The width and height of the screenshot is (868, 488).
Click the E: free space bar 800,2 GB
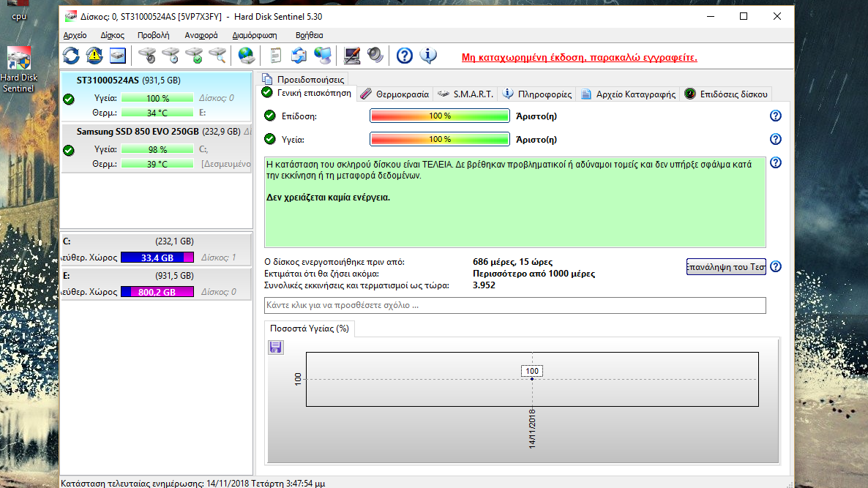point(157,292)
